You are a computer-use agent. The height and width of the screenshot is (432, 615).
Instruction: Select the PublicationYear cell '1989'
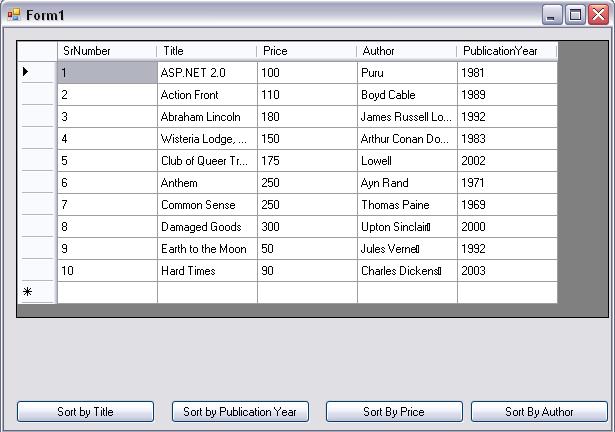point(507,95)
